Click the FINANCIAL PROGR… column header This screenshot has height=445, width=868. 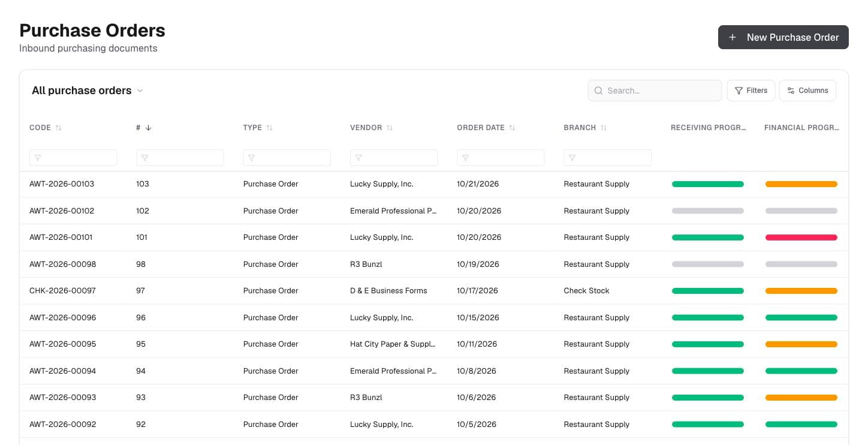coord(802,128)
